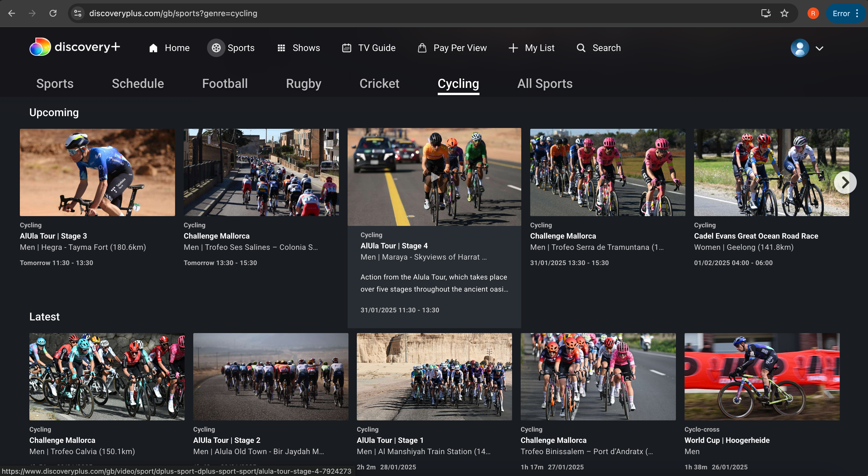Screen dimensions: 868x476
Task: Click the TV Guide calendar icon
Action: click(347, 48)
